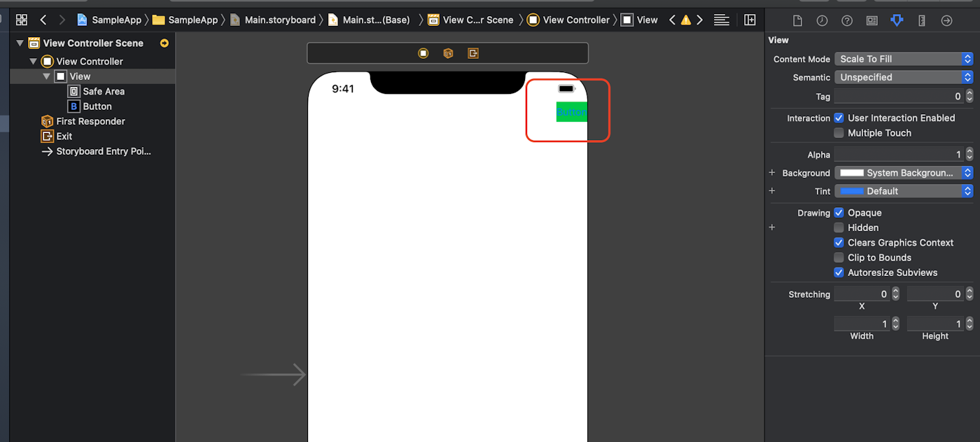
Task: Click the Tag stepper arrows
Action: 969,96
